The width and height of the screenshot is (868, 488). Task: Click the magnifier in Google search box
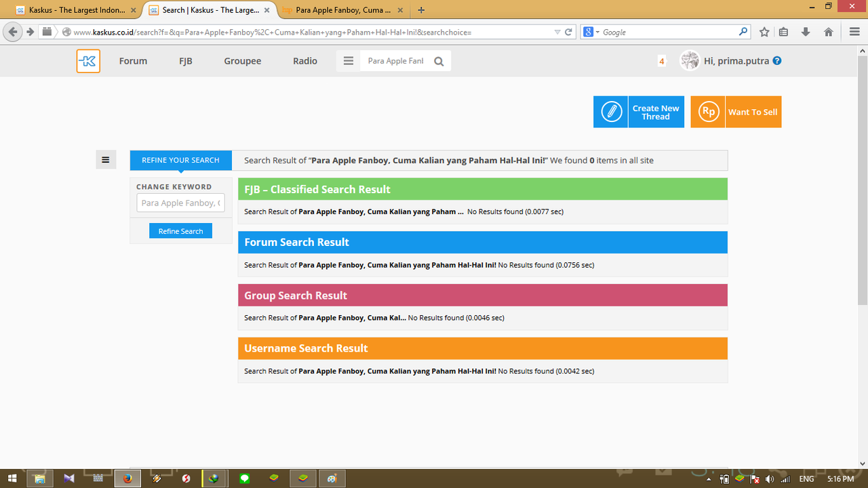743,31
